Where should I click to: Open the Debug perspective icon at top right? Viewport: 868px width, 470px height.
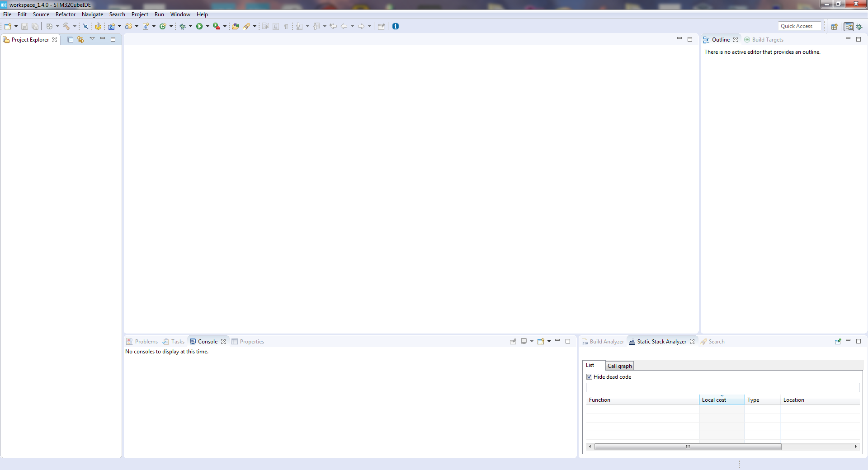[859, 26]
